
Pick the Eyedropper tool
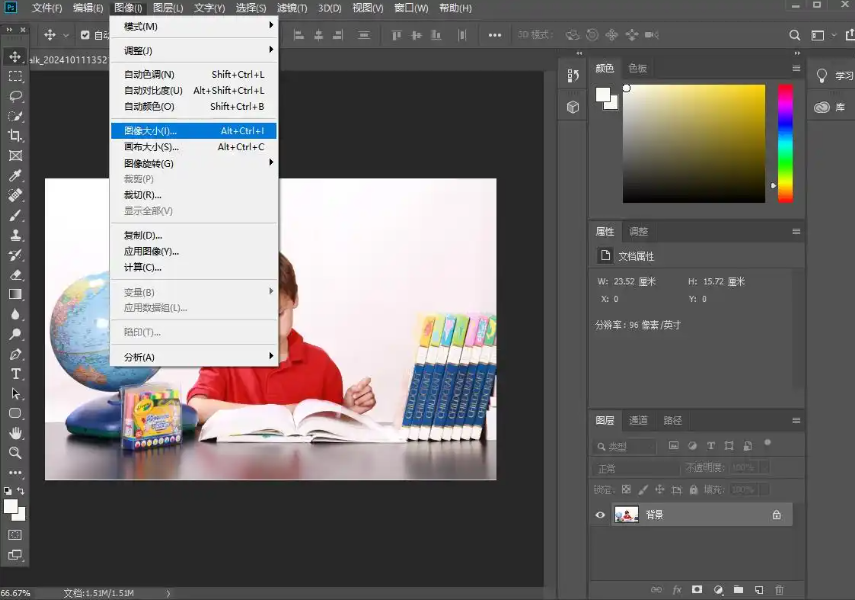[x=15, y=176]
